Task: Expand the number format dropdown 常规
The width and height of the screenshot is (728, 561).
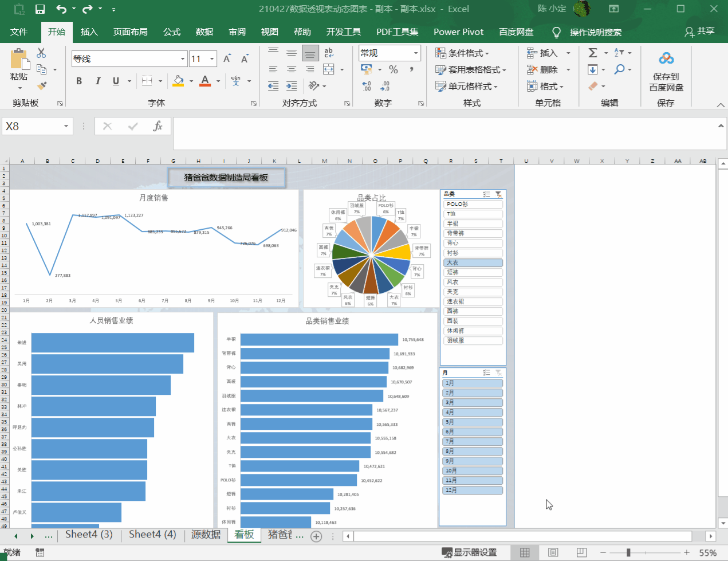Action: click(x=416, y=53)
